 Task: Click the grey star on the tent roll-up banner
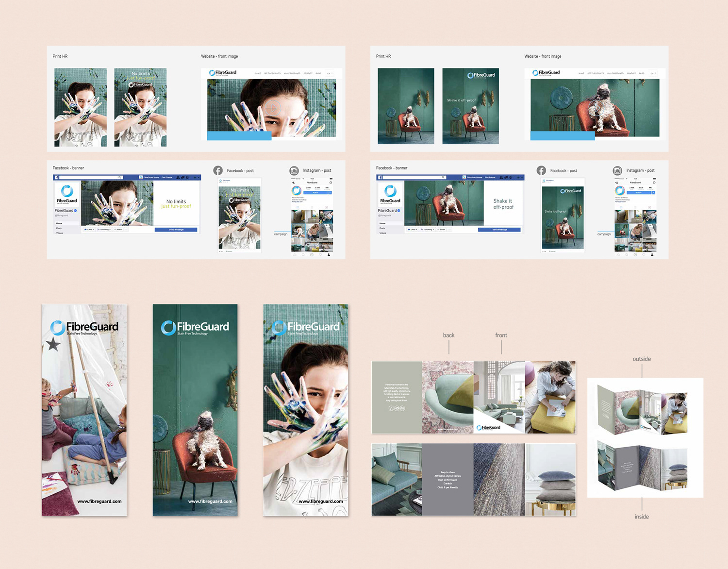(x=53, y=345)
